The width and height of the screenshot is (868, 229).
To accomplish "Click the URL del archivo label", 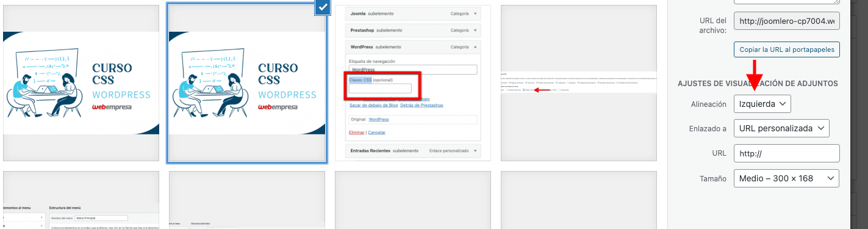I will point(712,25).
